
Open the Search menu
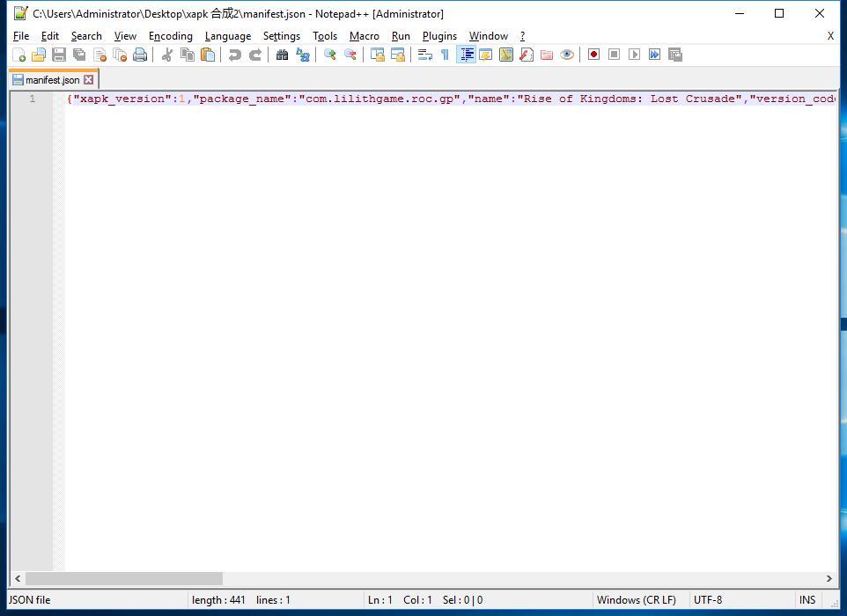coord(86,36)
